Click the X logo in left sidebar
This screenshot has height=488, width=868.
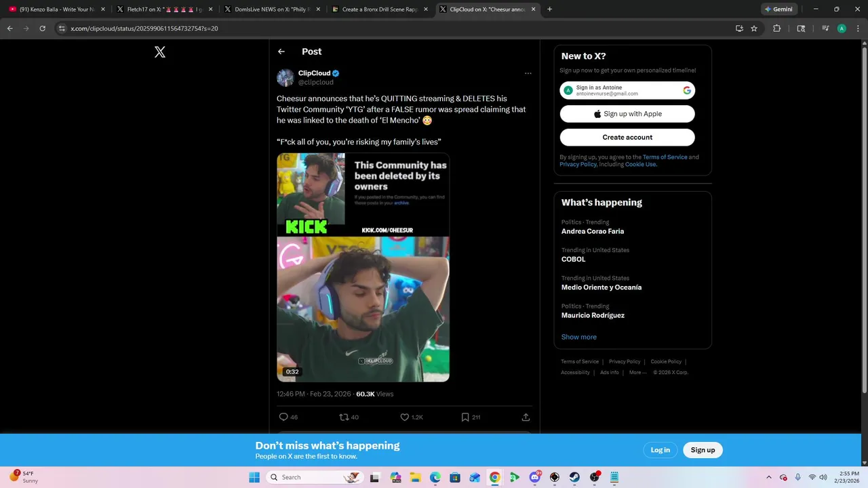pos(160,52)
